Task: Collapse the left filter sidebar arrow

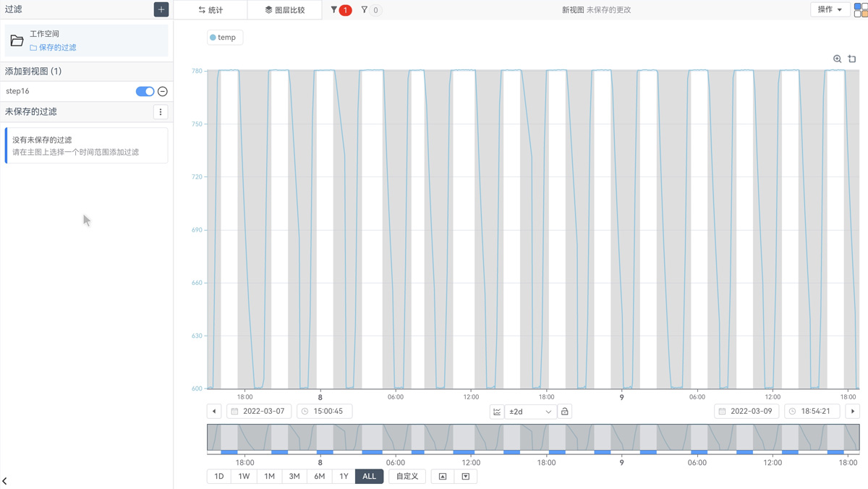Action: (5, 481)
